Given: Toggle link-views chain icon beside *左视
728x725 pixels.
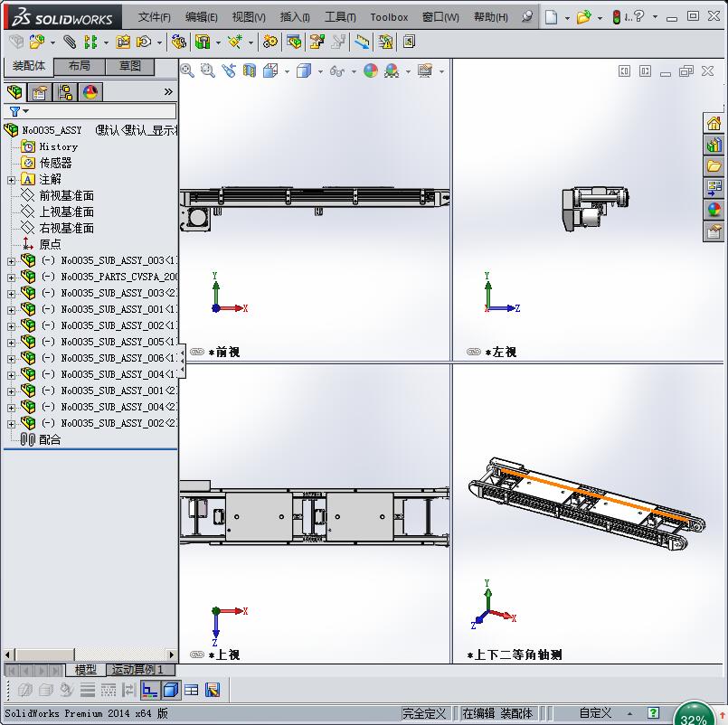Looking at the screenshot, I should tap(474, 352).
